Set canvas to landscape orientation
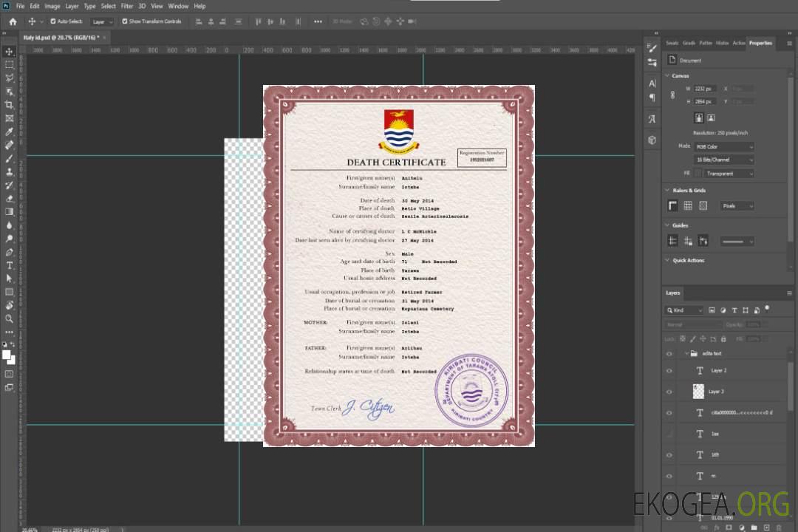Screen dimensions: 798x532 (x=711, y=118)
